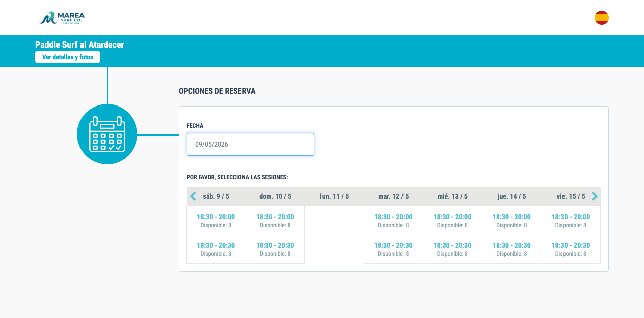Choose Sunday 18:30 - 20:30 session
This screenshot has height=318, width=644.
pos(275,249)
